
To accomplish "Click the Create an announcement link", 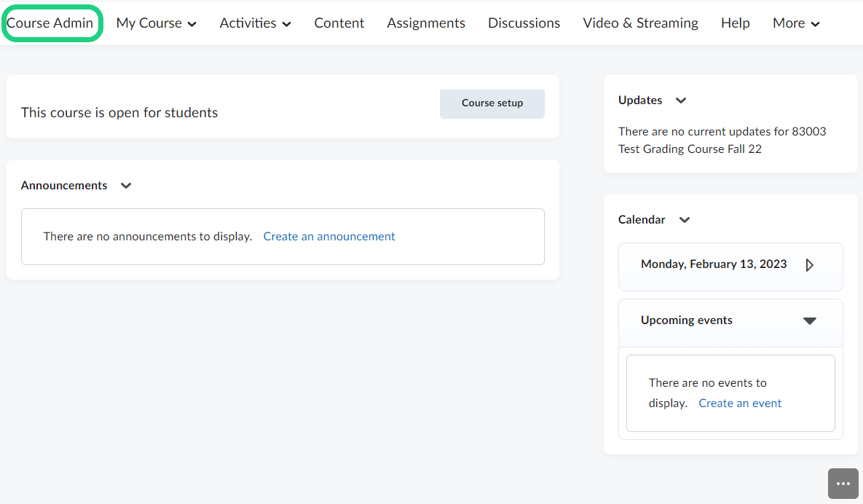I will point(329,237).
